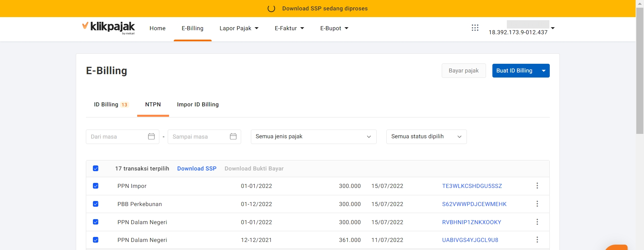Click the klikpajak logo
The width and height of the screenshot is (644, 250).
coord(109,28)
